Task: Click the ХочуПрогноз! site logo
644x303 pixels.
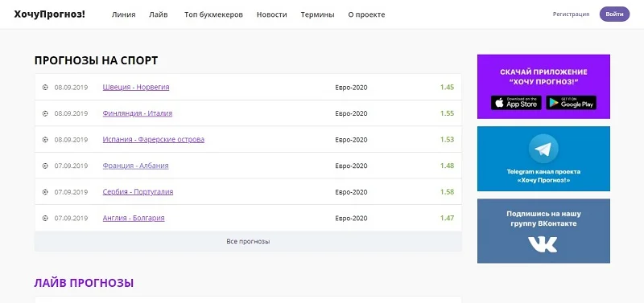Action: [x=50, y=14]
